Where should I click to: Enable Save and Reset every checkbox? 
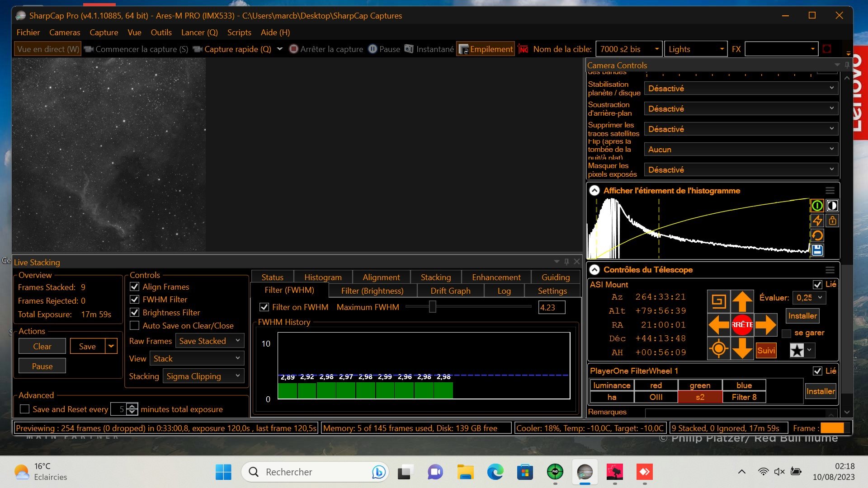[x=25, y=409]
